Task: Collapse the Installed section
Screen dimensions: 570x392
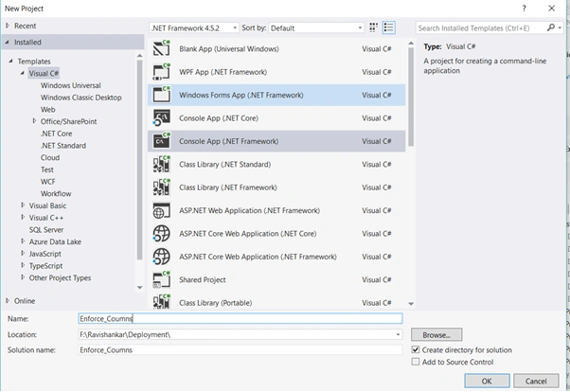Action: click(7, 43)
